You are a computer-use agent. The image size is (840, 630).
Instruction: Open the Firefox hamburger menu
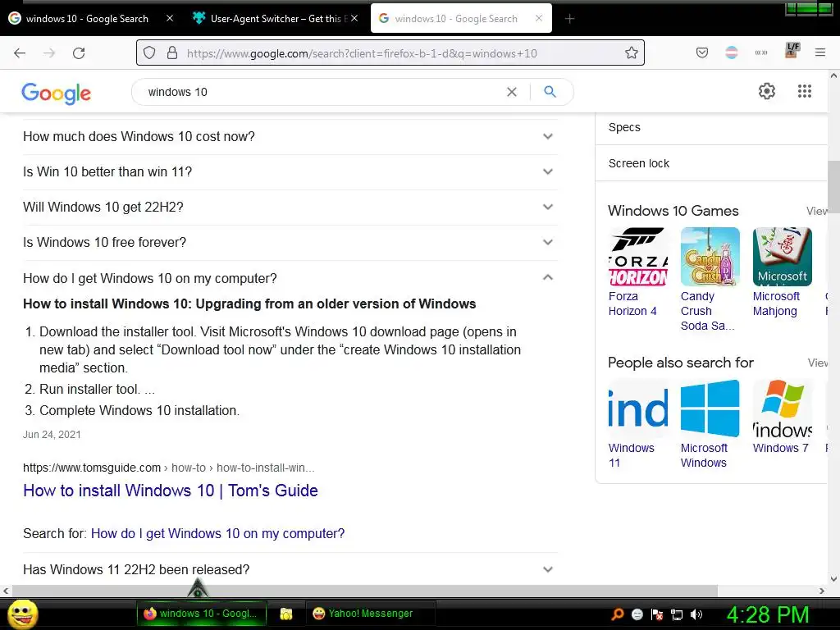(820, 52)
